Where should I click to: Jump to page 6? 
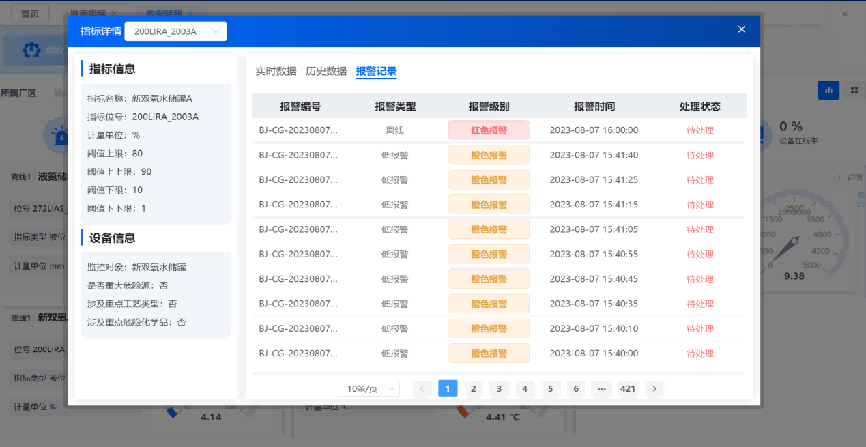(x=575, y=389)
